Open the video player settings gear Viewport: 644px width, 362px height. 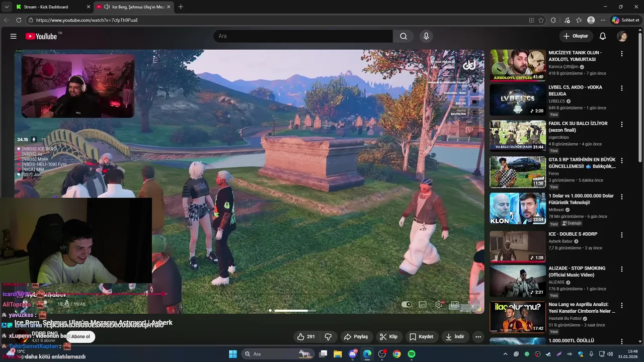pos(439,304)
